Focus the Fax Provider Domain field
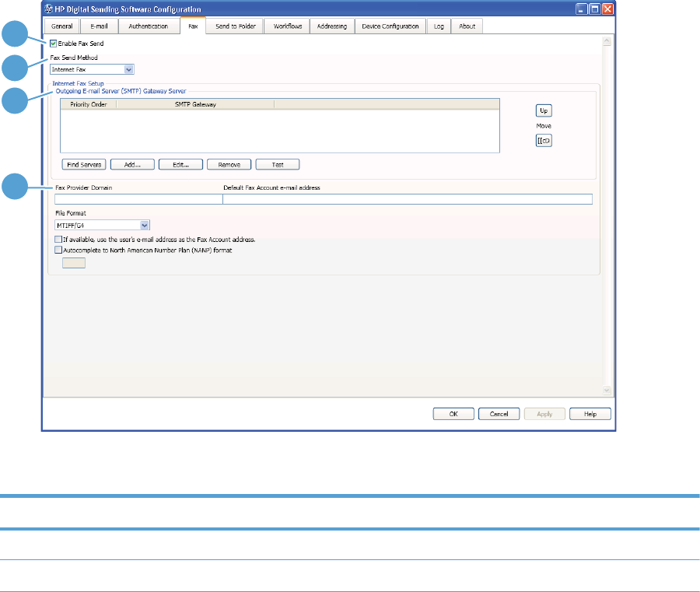 point(138,199)
